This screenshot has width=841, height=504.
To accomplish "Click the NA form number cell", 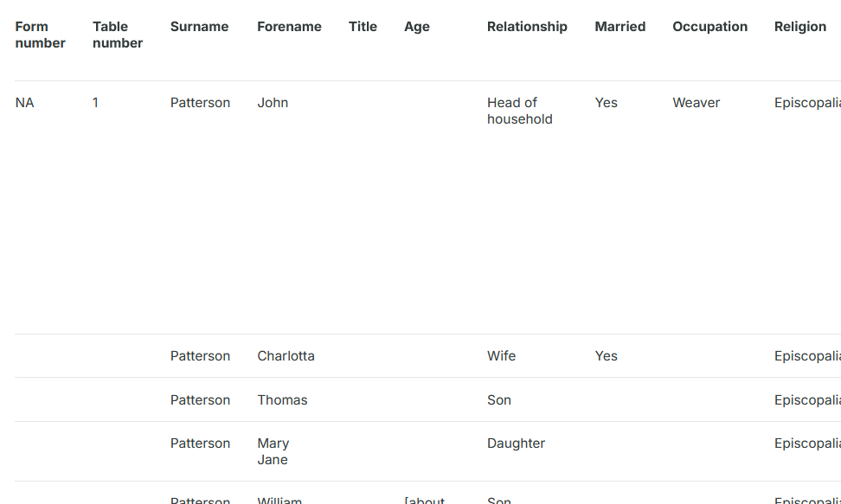I will coord(25,103).
